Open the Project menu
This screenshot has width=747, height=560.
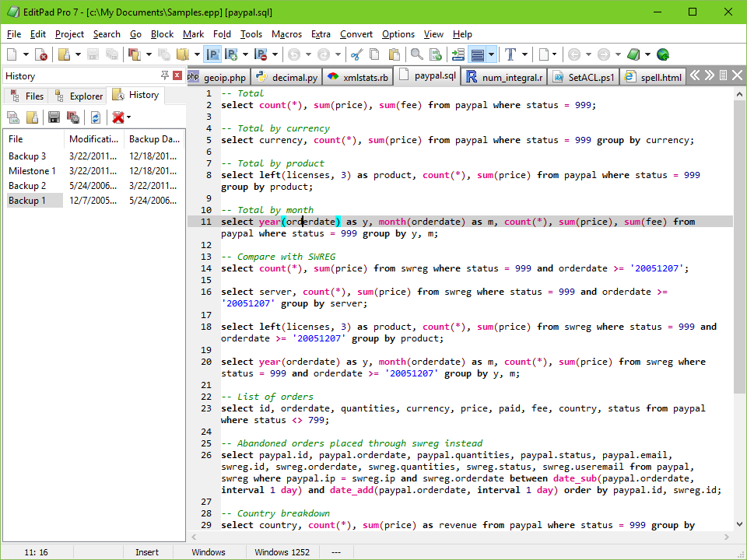click(69, 34)
